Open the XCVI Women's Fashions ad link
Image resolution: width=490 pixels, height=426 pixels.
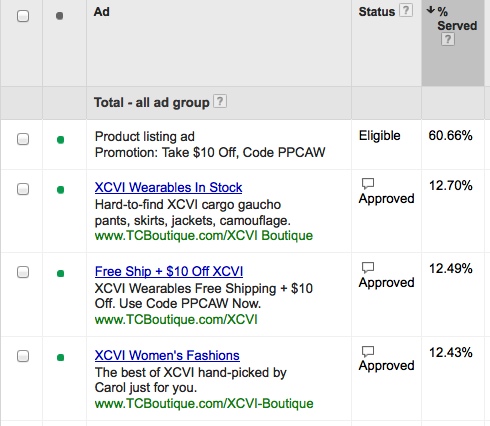(x=167, y=355)
